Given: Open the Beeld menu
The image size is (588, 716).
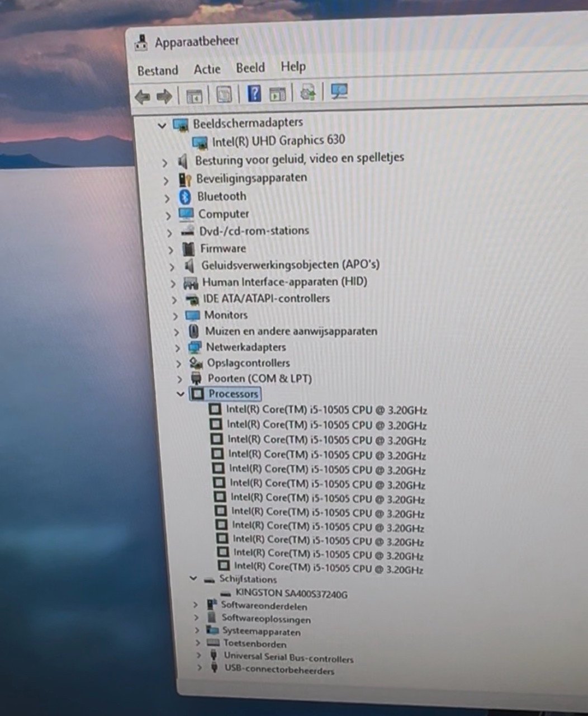Looking at the screenshot, I should [250, 68].
